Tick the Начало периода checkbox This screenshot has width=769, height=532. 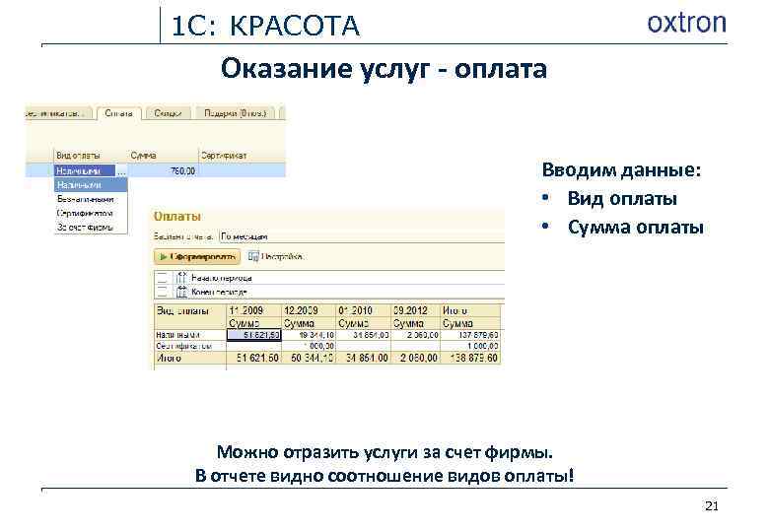(x=162, y=278)
